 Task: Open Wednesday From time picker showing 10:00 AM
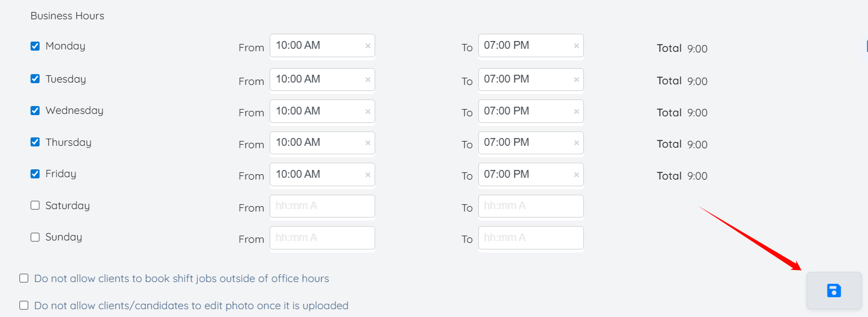tap(317, 111)
